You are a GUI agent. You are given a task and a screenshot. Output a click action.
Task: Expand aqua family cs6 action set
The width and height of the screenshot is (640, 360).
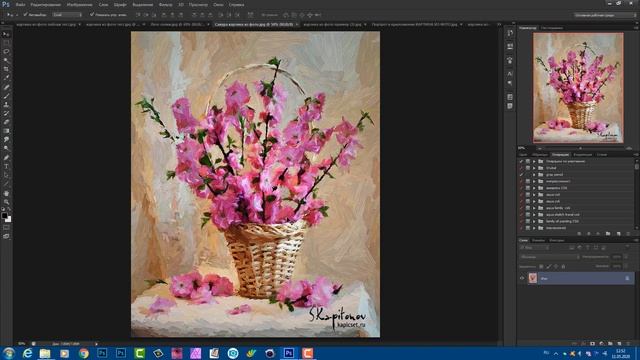534,208
